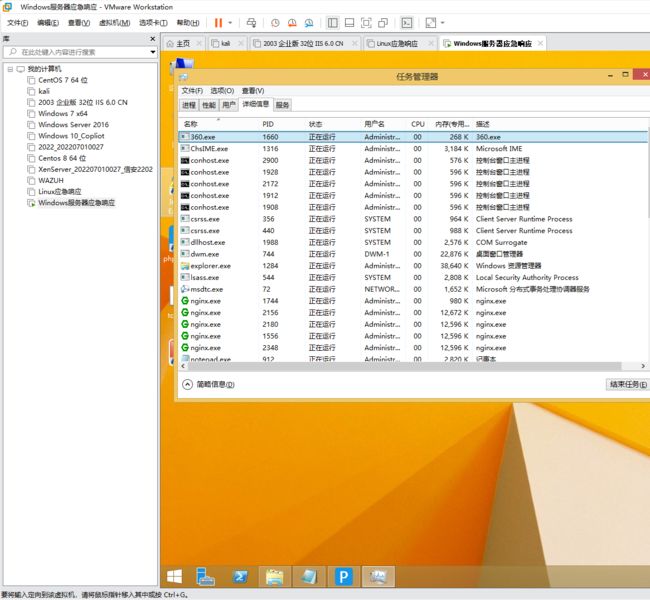Close the library panel
Viewport: 650px width, 600px height.
click(x=153, y=39)
